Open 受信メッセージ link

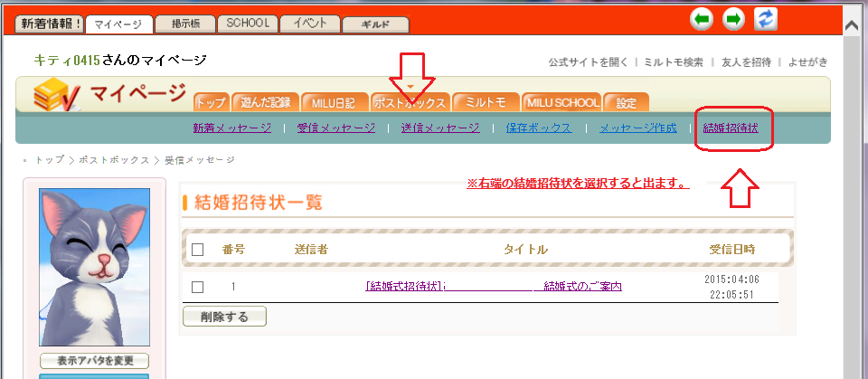335,128
